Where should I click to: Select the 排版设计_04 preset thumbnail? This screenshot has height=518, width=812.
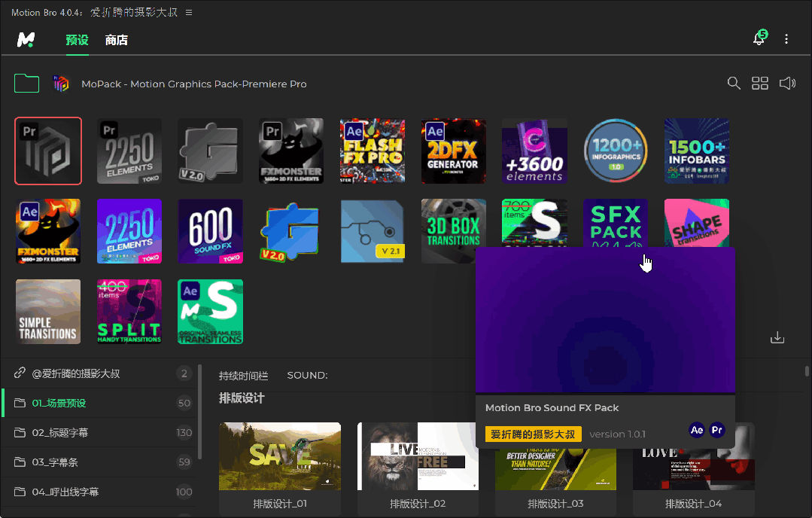[693, 470]
